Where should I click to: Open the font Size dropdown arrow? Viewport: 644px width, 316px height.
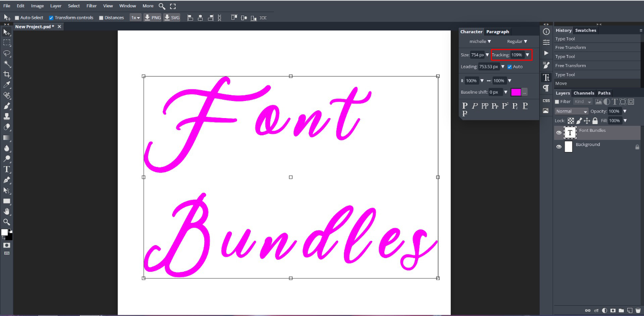(487, 55)
